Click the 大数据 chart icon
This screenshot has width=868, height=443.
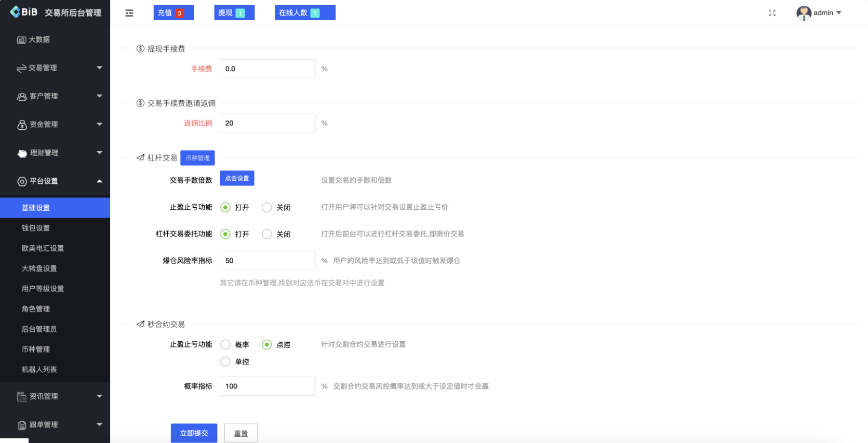[x=21, y=40]
